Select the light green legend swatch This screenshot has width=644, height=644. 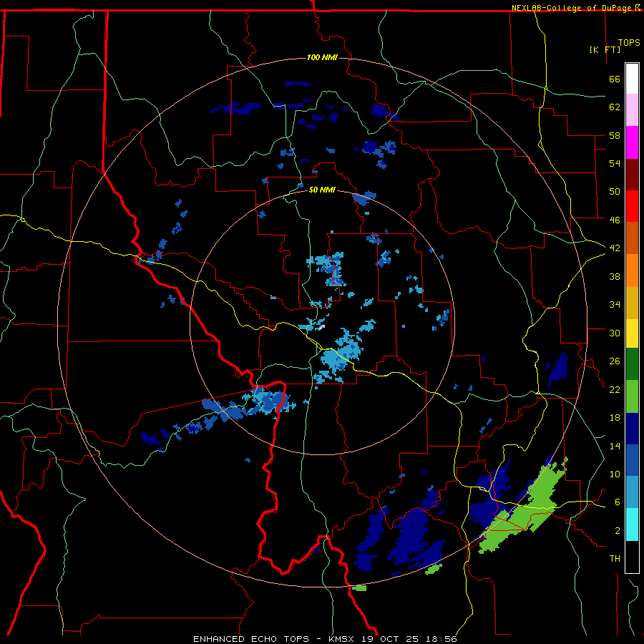(632, 396)
